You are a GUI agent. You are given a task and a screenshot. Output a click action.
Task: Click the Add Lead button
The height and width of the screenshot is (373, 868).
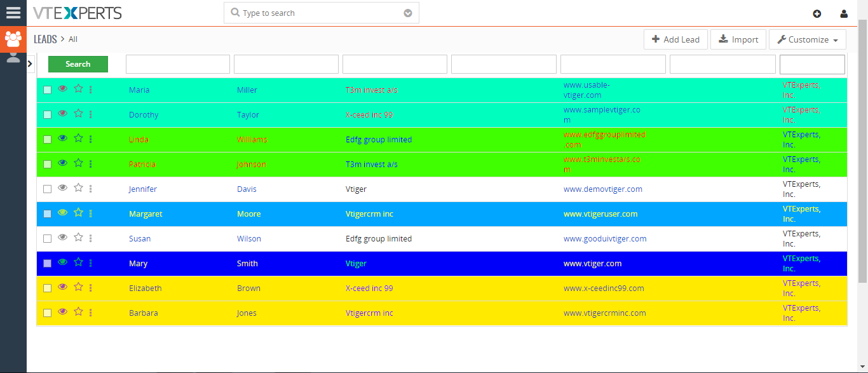(675, 39)
